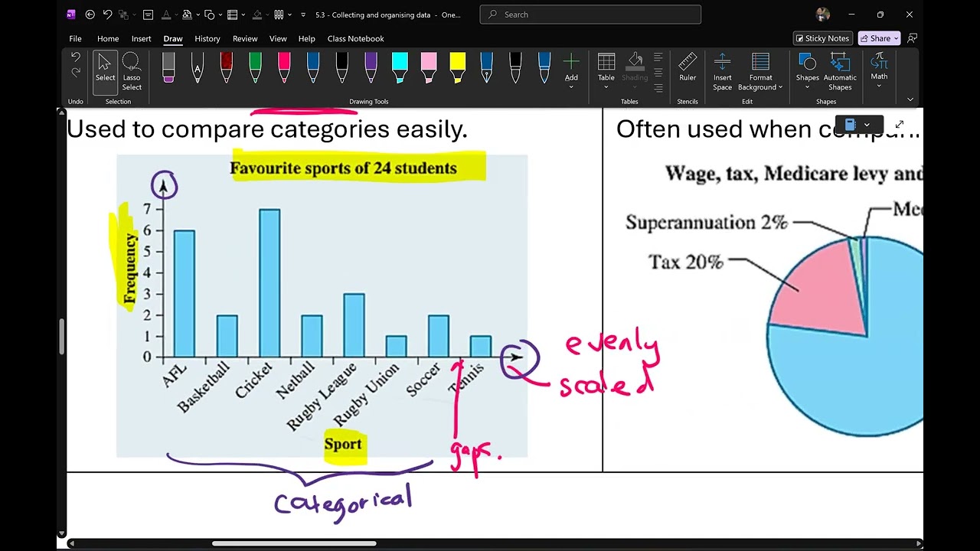Select the yellow highlighter
Image resolution: width=980 pixels, height=551 pixels.
coord(457,67)
